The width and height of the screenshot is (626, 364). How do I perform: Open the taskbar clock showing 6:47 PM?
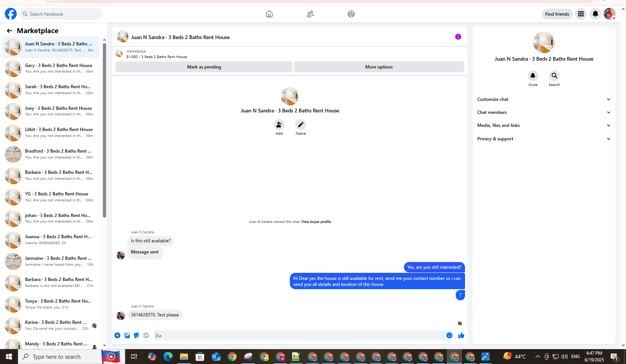point(594,357)
